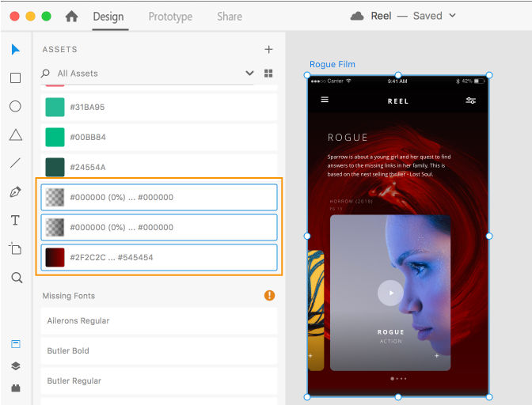Select the Zoom magnifier tool
Image resolution: width=532 pixels, height=405 pixels.
pyautogui.click(x=17, y=278)
